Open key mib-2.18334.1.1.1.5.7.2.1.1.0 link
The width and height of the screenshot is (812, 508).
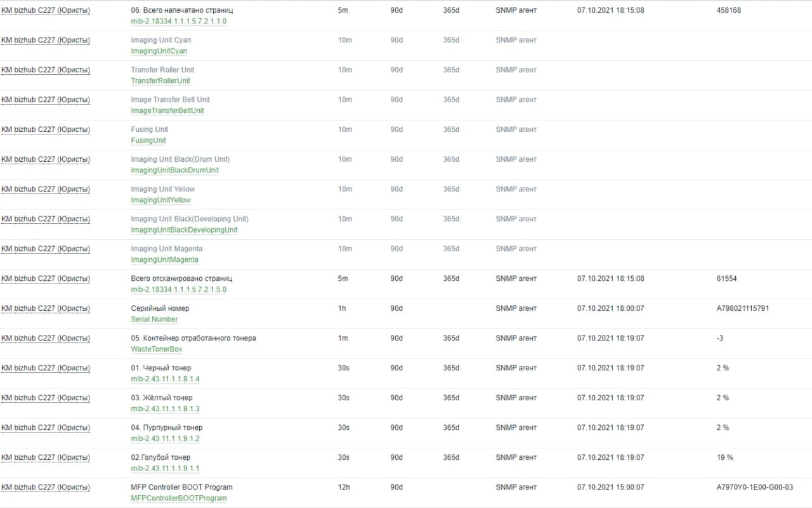pos(178,21)
